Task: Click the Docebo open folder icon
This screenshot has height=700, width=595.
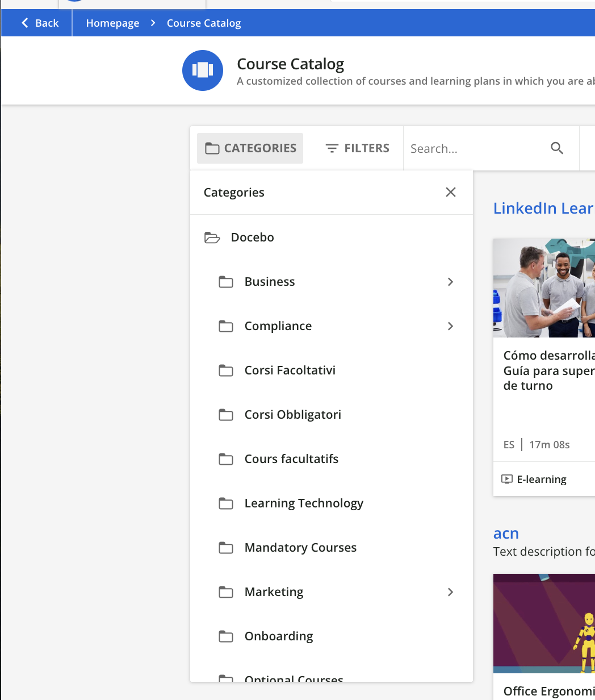Action: coord(212,238)
